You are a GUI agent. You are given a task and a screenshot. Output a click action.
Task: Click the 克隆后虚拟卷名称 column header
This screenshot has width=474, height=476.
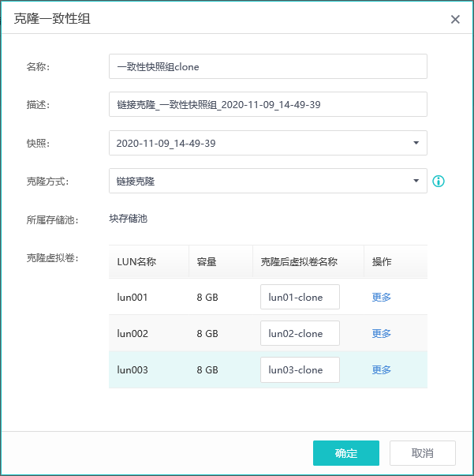click(299, 261)
